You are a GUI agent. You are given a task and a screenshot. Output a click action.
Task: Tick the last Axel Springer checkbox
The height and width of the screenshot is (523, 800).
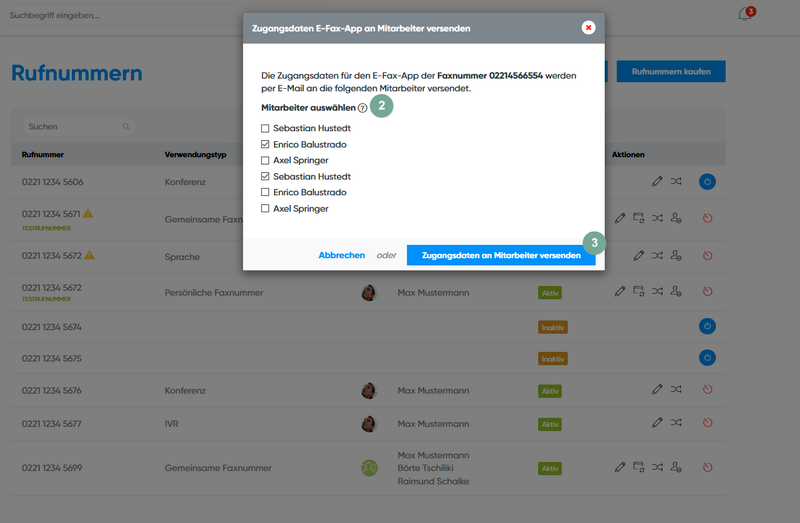coord(265,208)
